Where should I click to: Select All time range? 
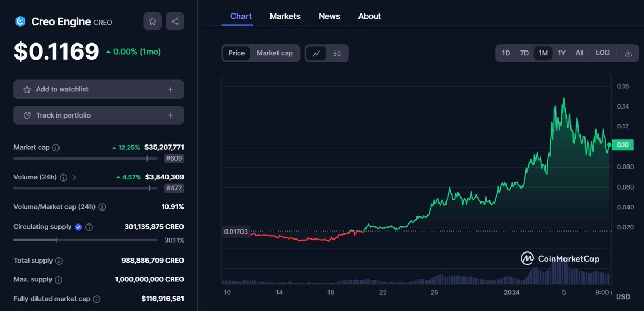[x=580, y=53]
